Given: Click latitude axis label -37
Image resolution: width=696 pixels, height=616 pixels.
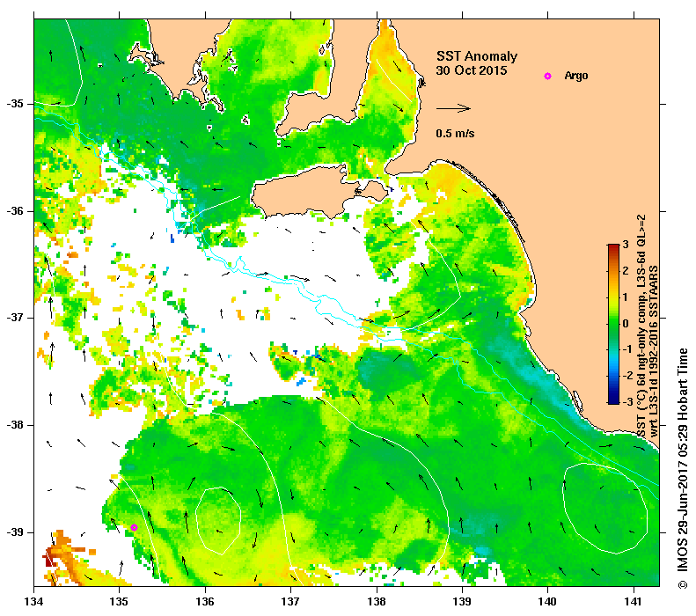Looking at the screenshot, I should click(15, 318).
